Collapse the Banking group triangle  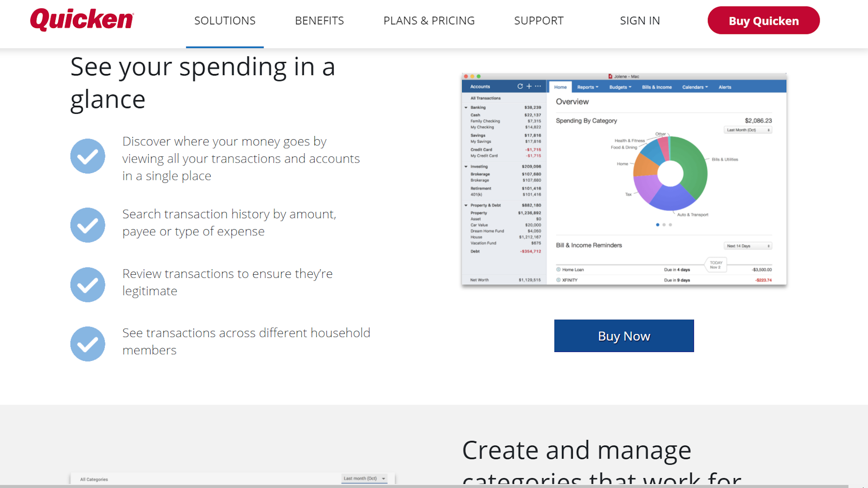tap(466, 108)
